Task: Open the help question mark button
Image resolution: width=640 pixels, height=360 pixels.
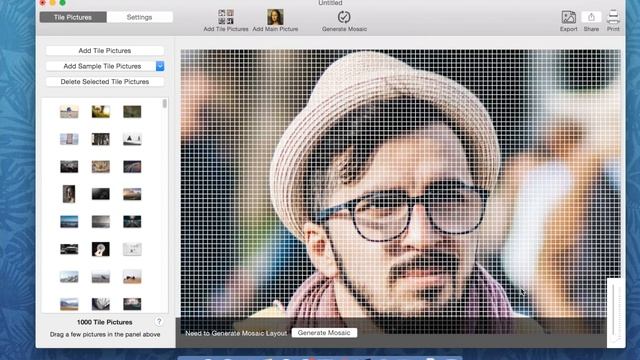Action: point(159,322)
